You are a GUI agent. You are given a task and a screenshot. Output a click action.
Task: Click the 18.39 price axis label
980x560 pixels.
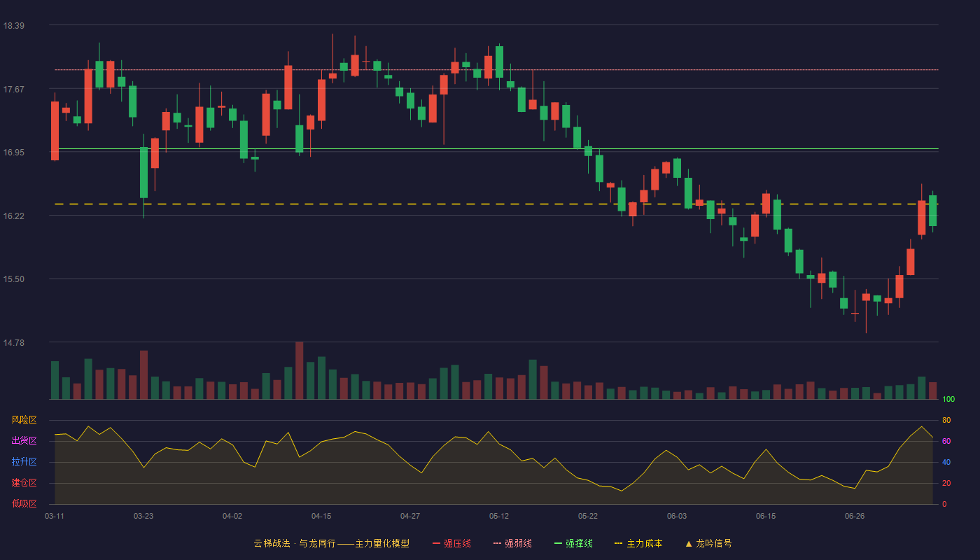pos(13,26)
